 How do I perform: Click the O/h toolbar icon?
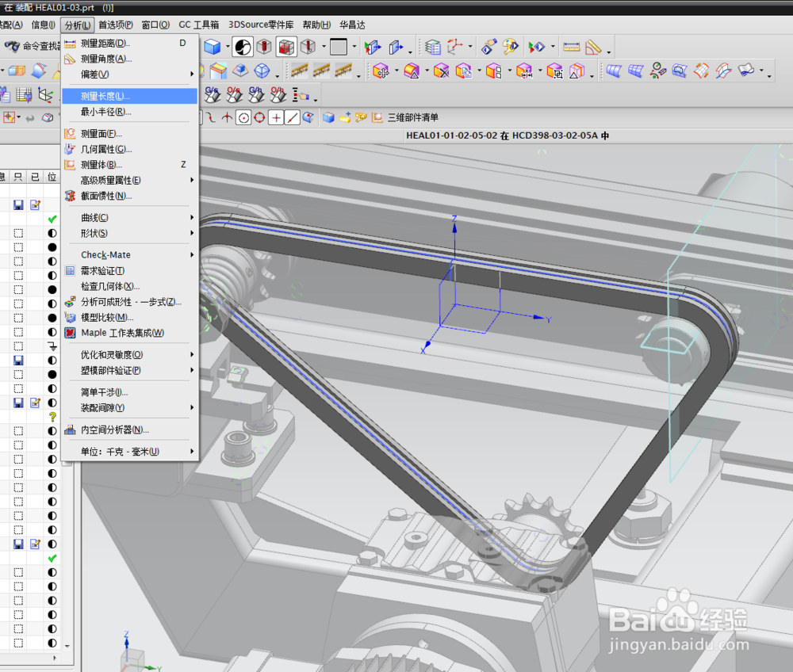coord(278,94)
